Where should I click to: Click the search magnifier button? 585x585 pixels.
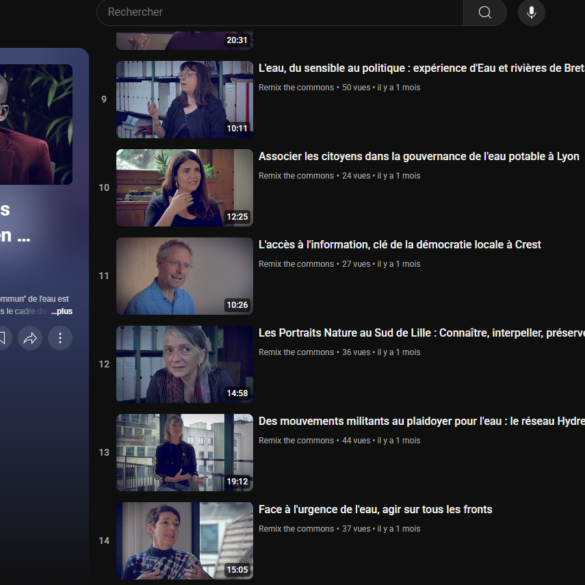click(x=485, y=12)
